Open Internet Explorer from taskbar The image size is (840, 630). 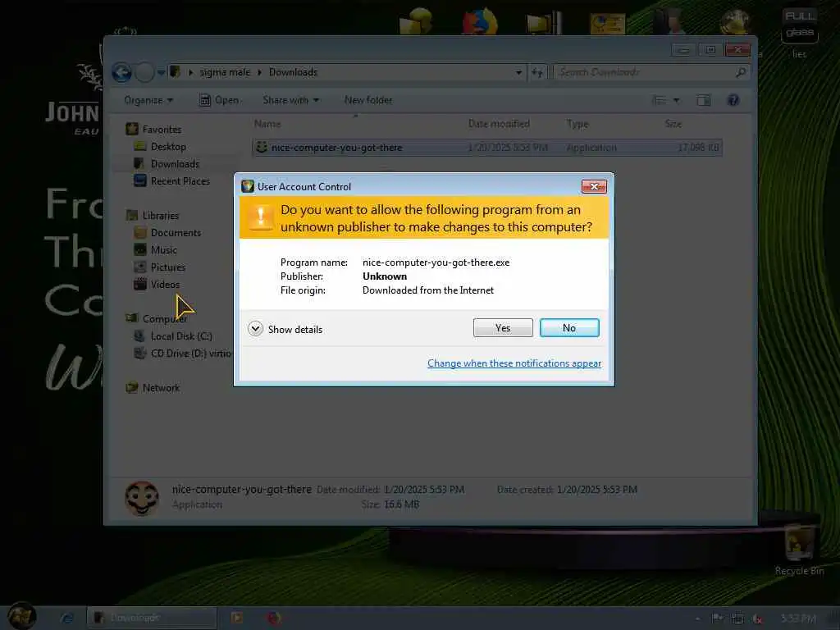click(x=67, y=618)
